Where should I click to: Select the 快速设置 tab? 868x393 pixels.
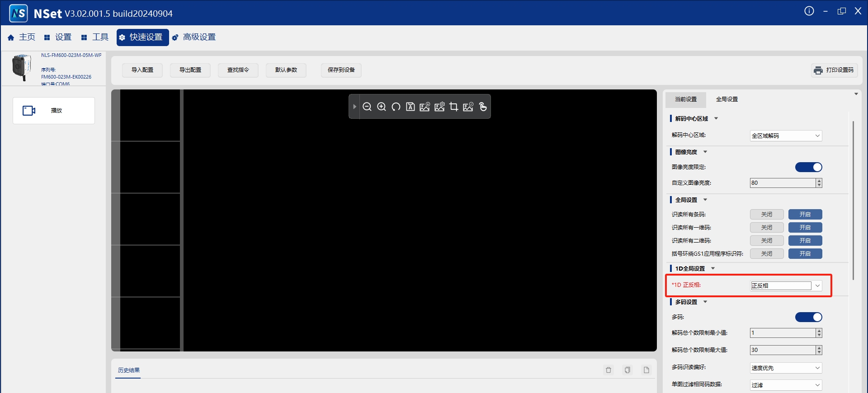142,37
